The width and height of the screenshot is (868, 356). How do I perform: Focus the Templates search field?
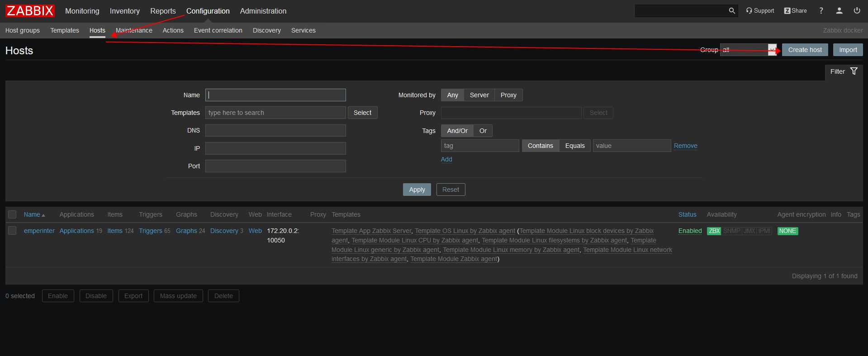coord(275,113)
